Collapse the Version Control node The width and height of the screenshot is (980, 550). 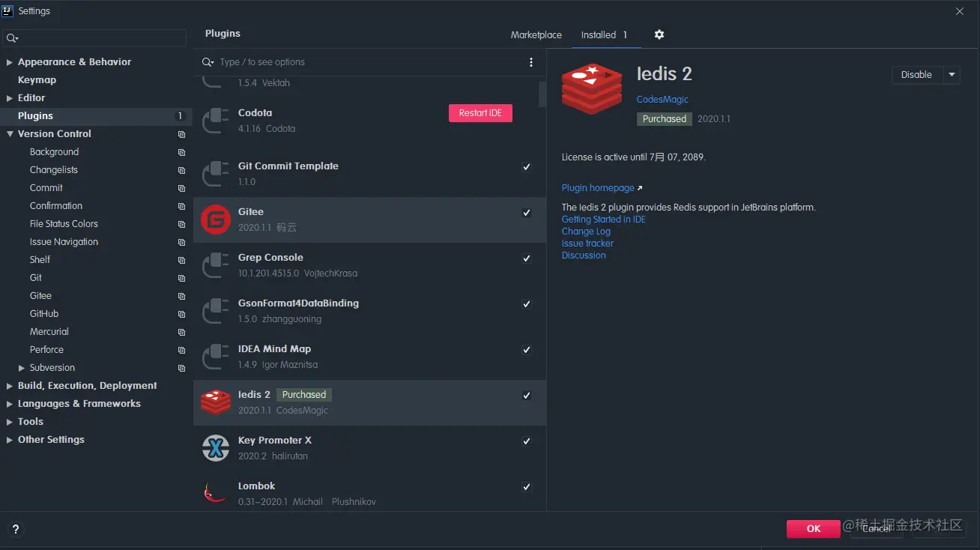10,134
